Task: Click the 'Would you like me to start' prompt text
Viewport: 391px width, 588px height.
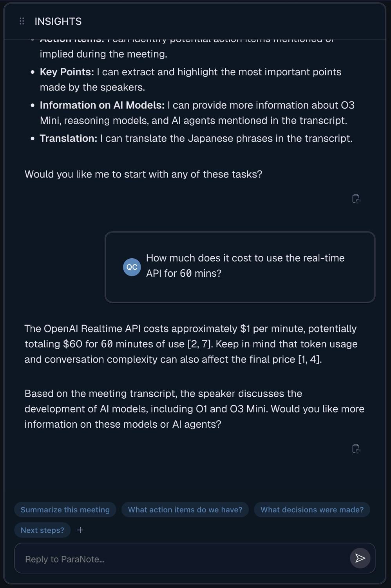Action: (x=143, y=174)
